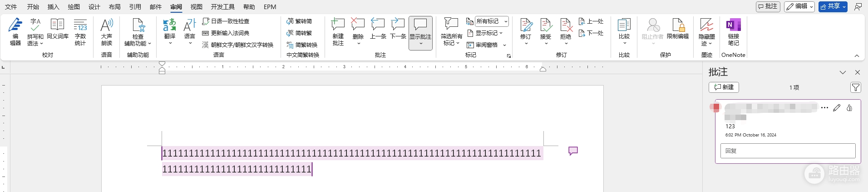Click 更新输入法词典

[226, 33]
